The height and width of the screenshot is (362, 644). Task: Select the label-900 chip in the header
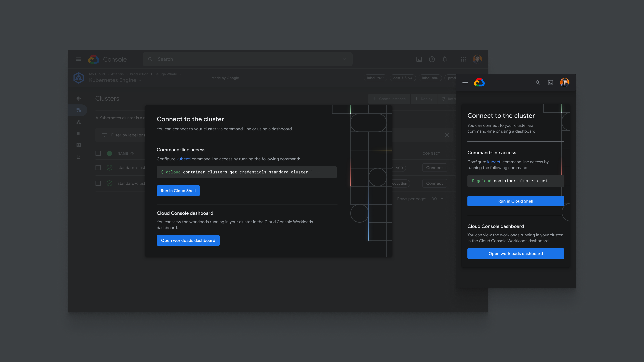pos(375,78)
